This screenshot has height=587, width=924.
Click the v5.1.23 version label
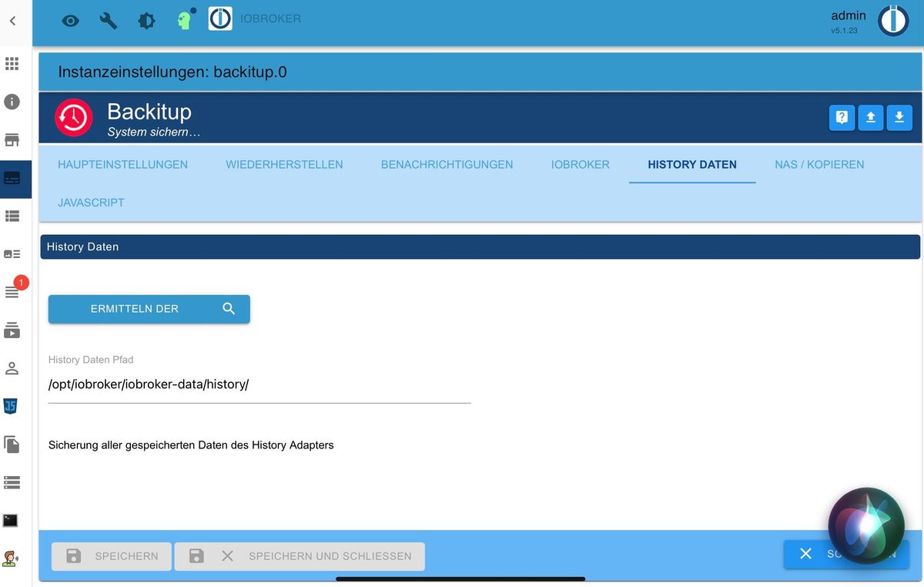click(844, 31)
